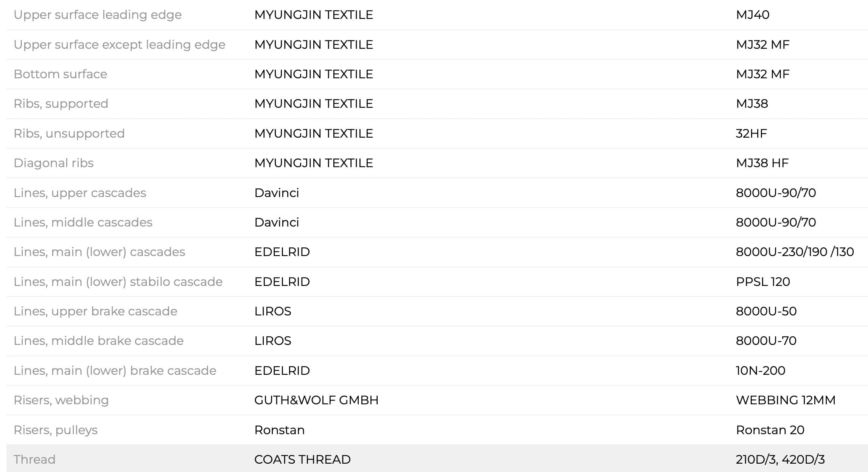Click the 'Bottom surface' row label
Screen dimensions: 868x472
(x=61, y=74)
